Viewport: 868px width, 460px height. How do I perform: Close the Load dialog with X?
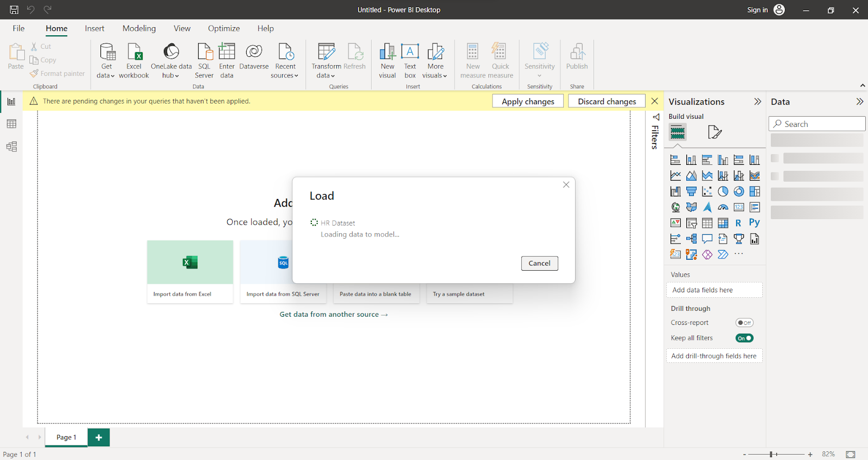(x=566, y=185)
